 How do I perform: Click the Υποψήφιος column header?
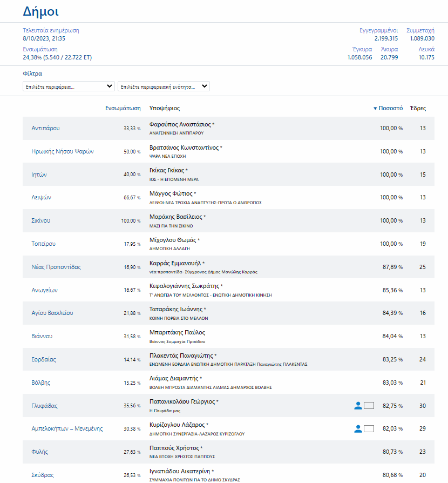[165, 108]
